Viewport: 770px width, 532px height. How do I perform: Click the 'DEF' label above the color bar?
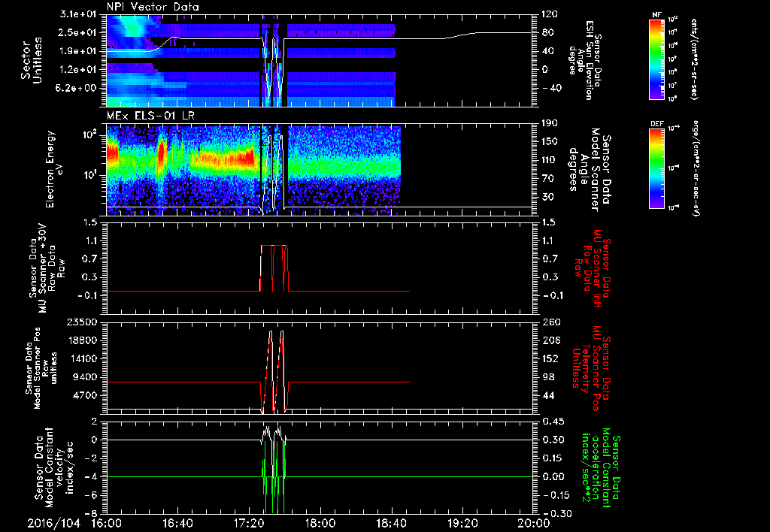[x=656, y=124]
